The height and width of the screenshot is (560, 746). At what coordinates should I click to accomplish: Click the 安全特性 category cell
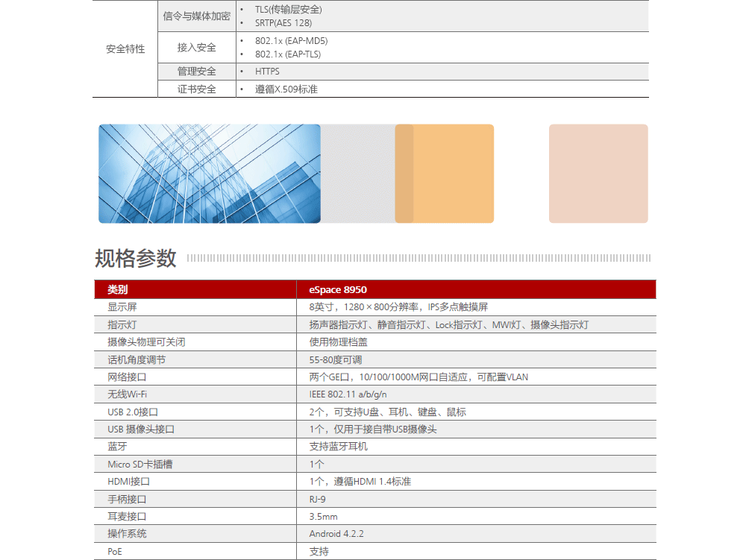click(125, 49)
